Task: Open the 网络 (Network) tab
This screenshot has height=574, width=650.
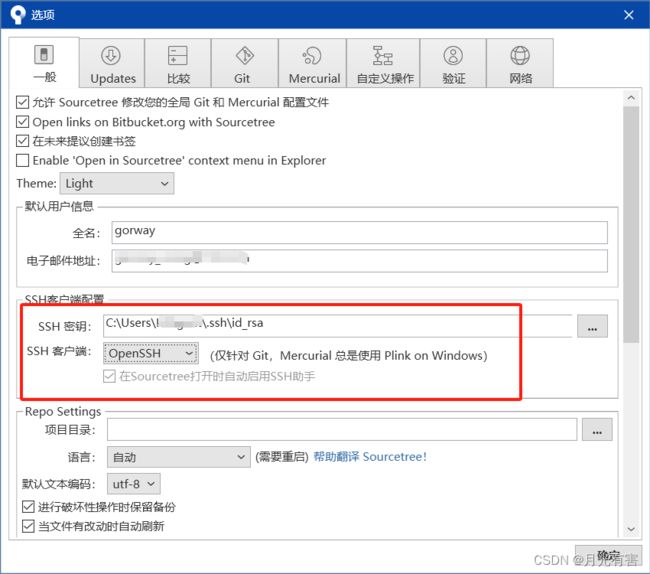Action: tap(520, 63)
